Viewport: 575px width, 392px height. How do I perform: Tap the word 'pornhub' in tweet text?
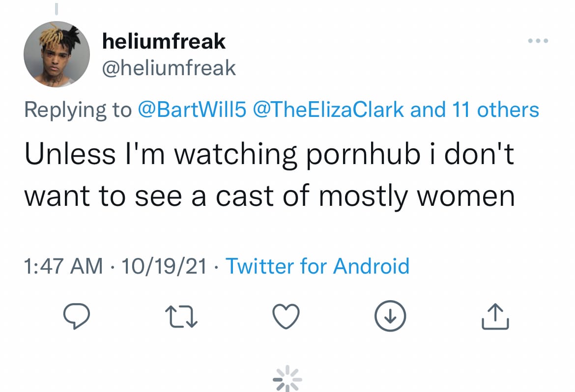point(363,154)
